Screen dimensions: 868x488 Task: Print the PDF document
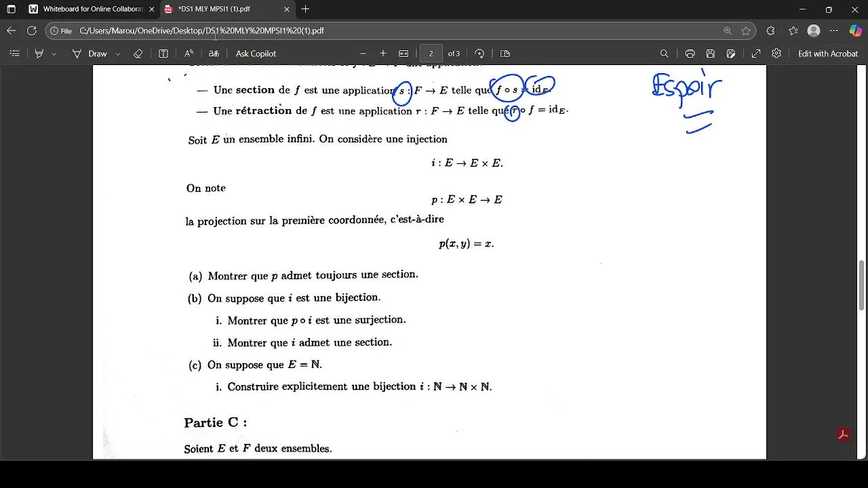tap(690, 54)
